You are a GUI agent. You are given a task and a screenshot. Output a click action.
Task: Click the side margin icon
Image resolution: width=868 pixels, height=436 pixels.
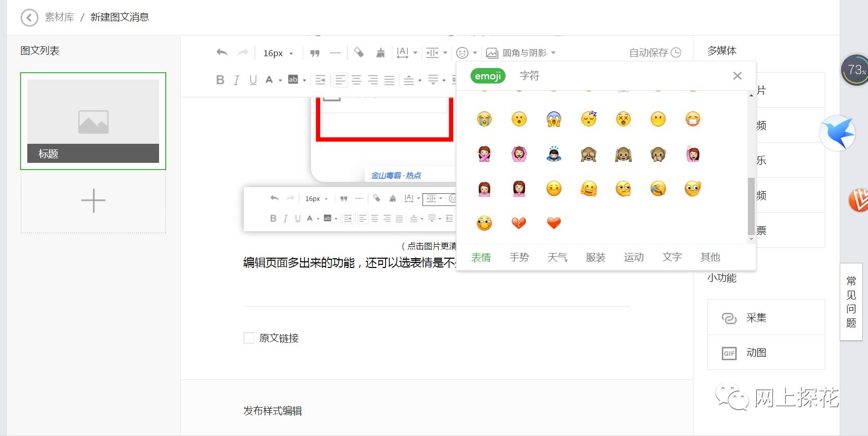(x=432, y=53)
